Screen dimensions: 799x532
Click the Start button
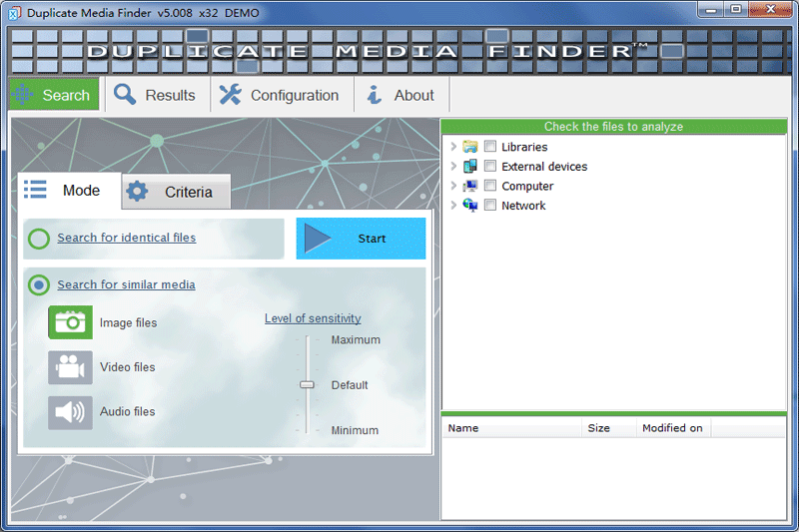361,239
